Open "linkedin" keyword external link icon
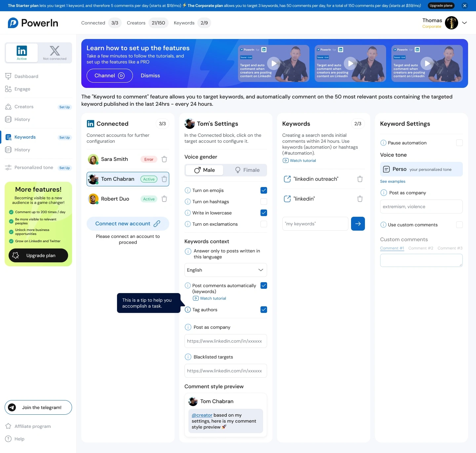The width and height of the screenshot is (476, 453). [287, 199]
